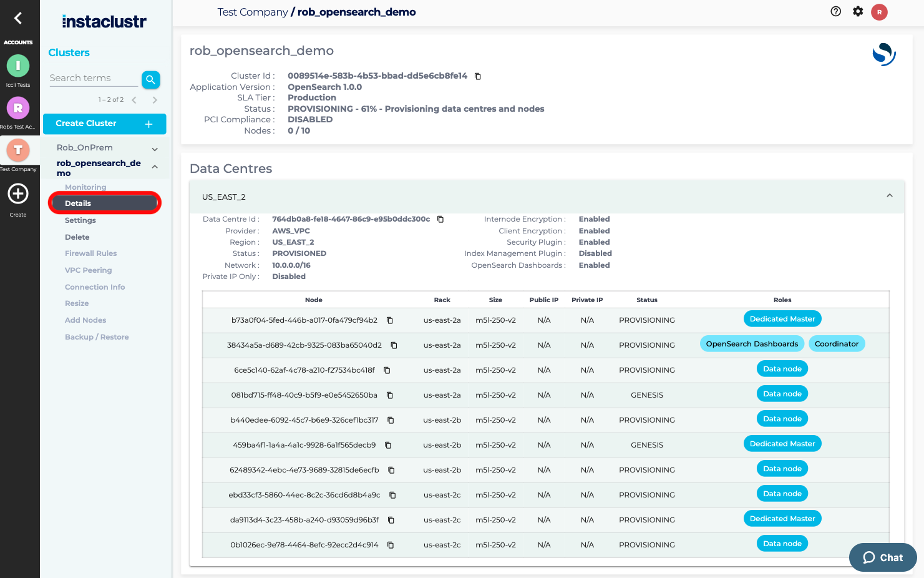Open the help question mark icon
The height and width of the screenshot is (578, 924).
(x=835, y=11)
